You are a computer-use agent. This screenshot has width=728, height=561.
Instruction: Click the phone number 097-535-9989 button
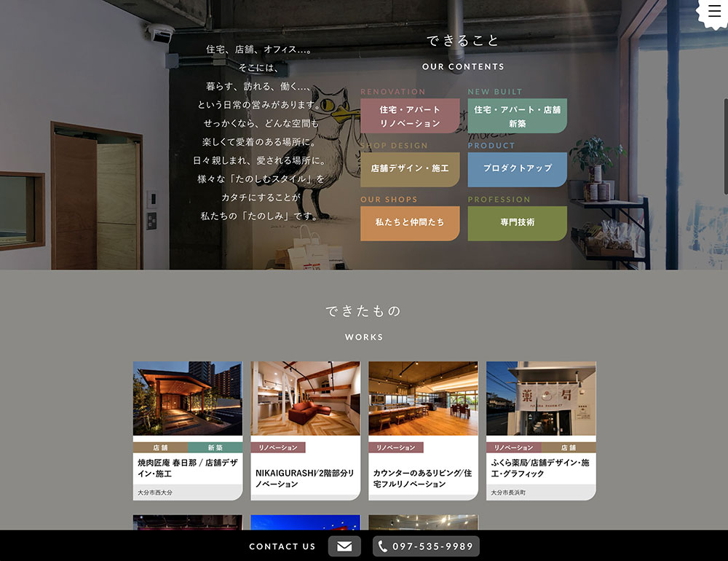[426, 546]
